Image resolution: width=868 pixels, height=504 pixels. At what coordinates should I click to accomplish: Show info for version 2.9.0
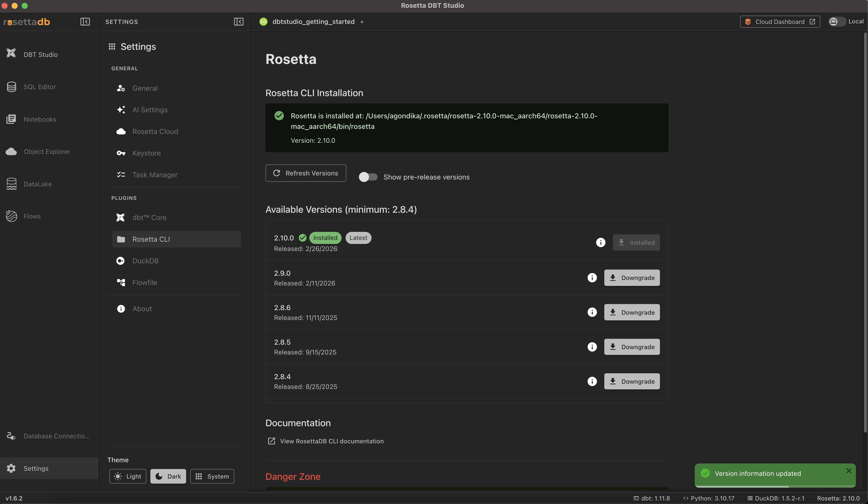click(x=592, y=277)
